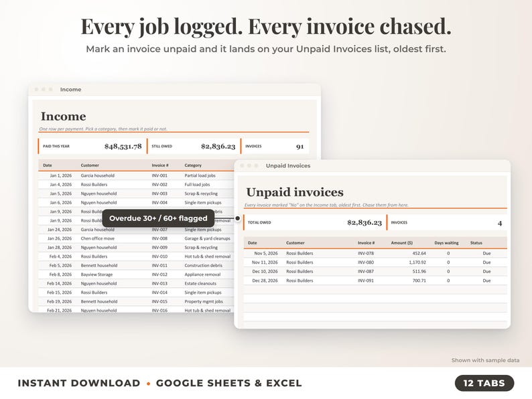Select the 'Property mgmt jobs' category cell
The width and height of the screenshot is (532, 399).
(x=204, y=301)
